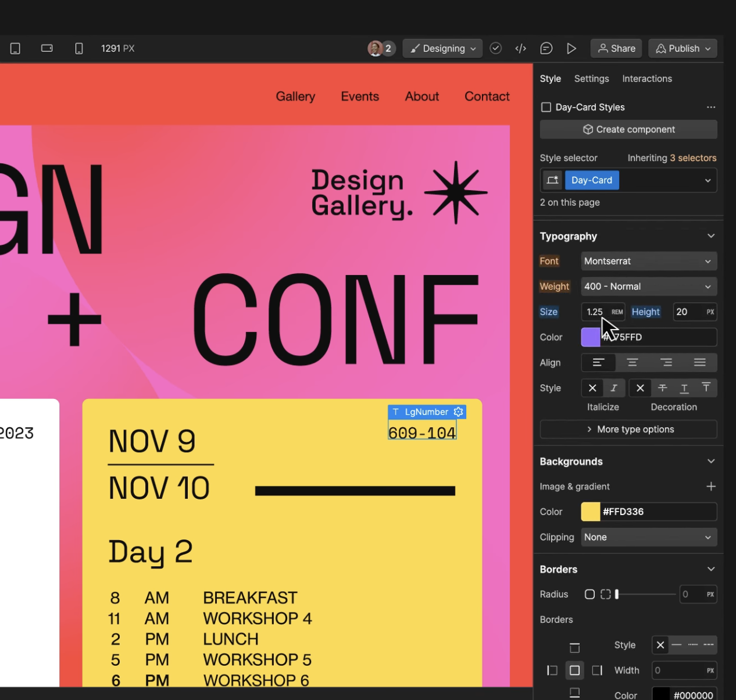The height and width of the screenshot is (700, 736).
Task: Click the Publish button
Action: [x=682, y=48]
